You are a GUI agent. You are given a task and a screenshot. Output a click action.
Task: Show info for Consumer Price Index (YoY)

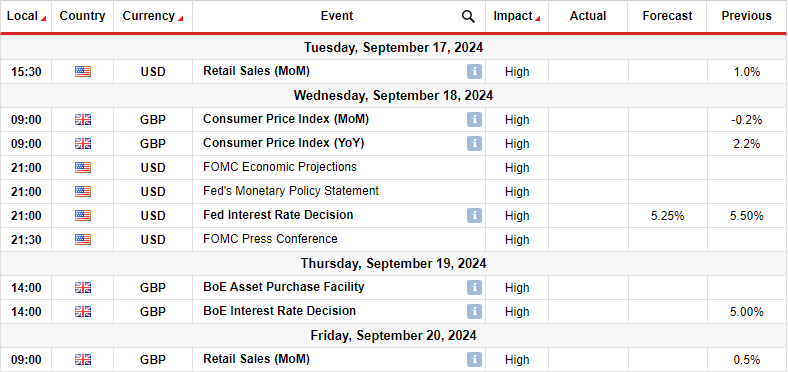click(x=474, y=144)
